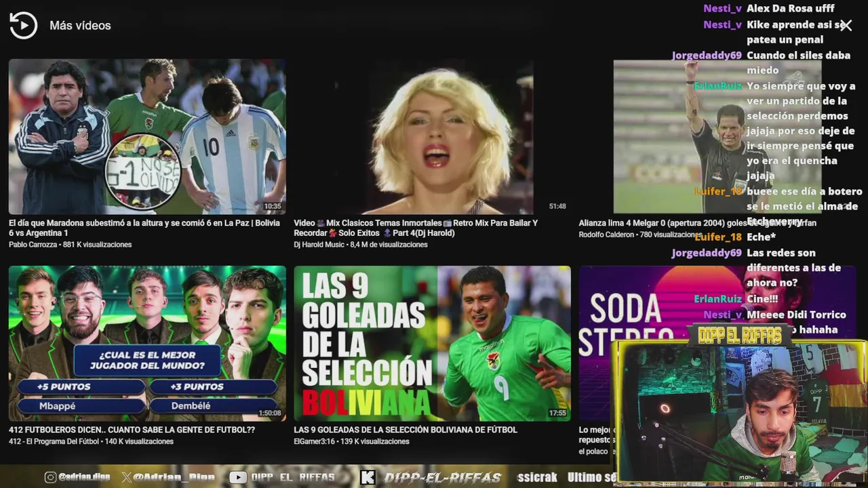Click the streamer webcam feed
868x488 pixels.
point(740,411)
